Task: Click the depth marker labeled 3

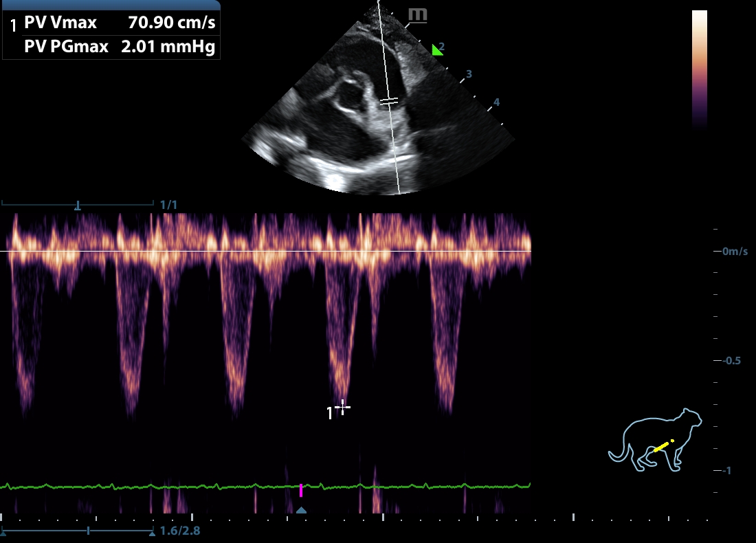Action: [469, 74]
